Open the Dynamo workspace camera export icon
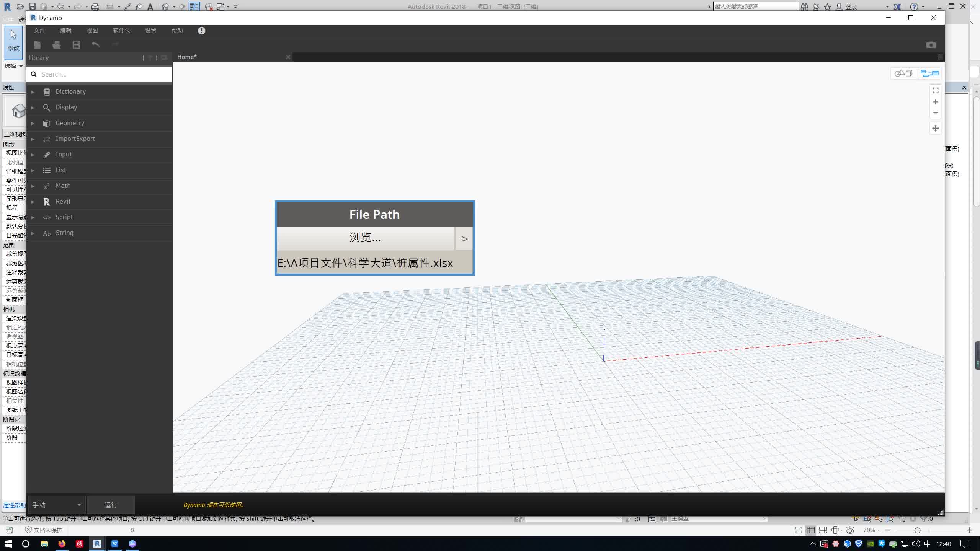This screenshot has height=551, width=980. pos(931,45)
